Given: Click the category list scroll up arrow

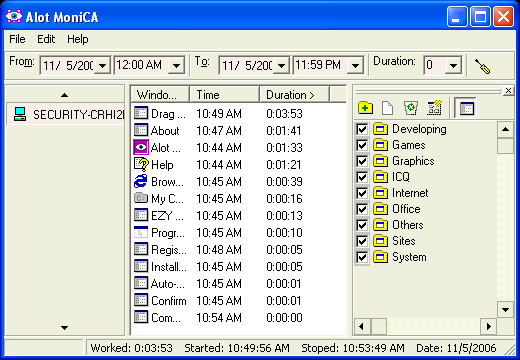Looking at the screenshot, I should pyautogui.click(x=505, y=129).
